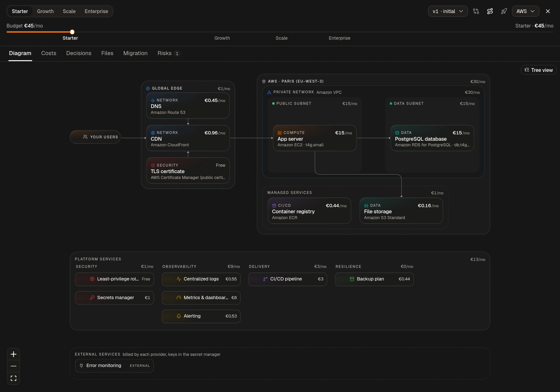Open the Costs tab
Image resolution: width=560 pixels, height=392 pixels.
click(x=49, y=53)
